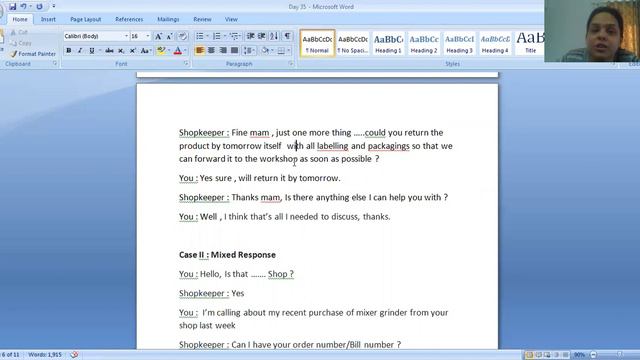The image size is (640, 360).
Task: Click the proofing errors status icon
Action: 74,355
